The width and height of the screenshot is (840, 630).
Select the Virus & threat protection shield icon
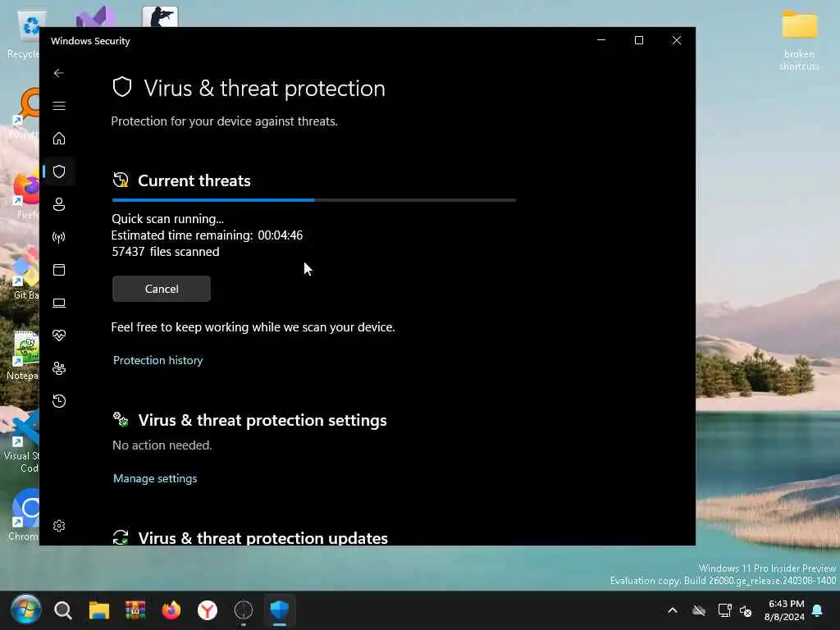(59, 171)
